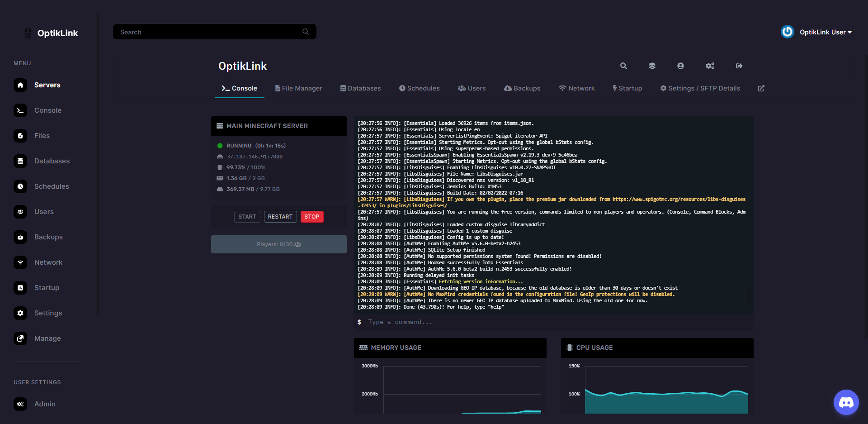Switch to the Users tab
Screen dimensions: 868x424
tap(472, 88)
